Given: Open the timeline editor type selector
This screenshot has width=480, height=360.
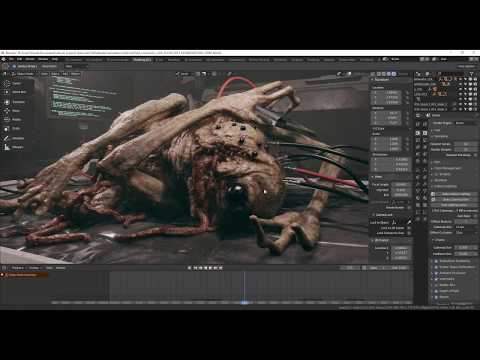Looking at the screenshot, I should tap(5, 268).
